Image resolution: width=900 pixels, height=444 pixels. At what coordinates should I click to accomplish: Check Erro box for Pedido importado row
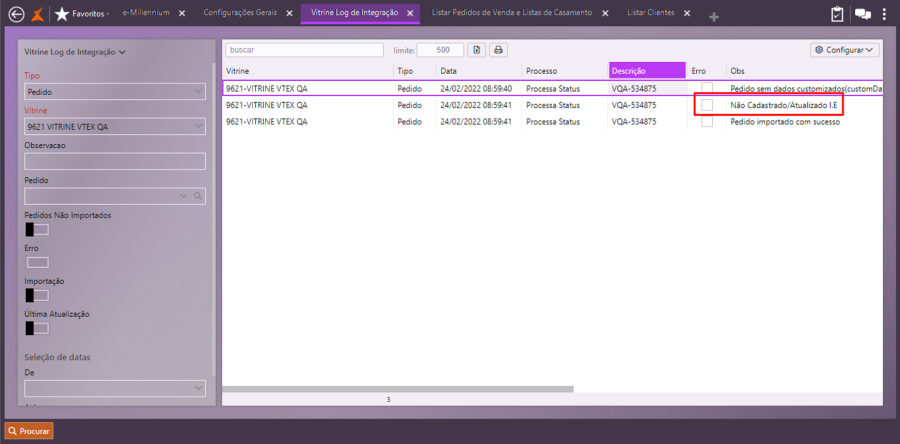tap(707, 122)
